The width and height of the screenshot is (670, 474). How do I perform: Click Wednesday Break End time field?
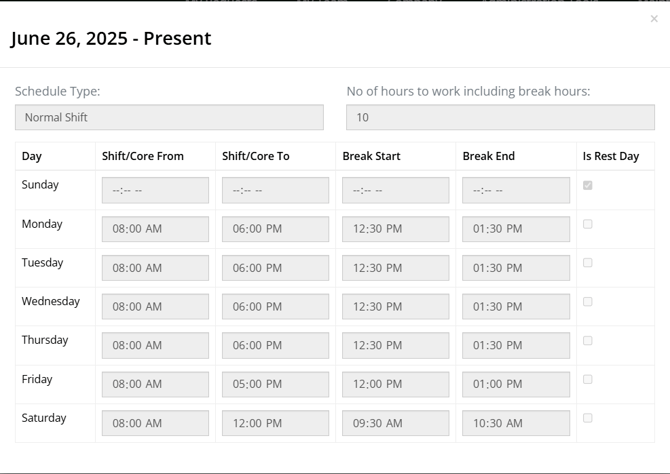(x=516, y=306)
